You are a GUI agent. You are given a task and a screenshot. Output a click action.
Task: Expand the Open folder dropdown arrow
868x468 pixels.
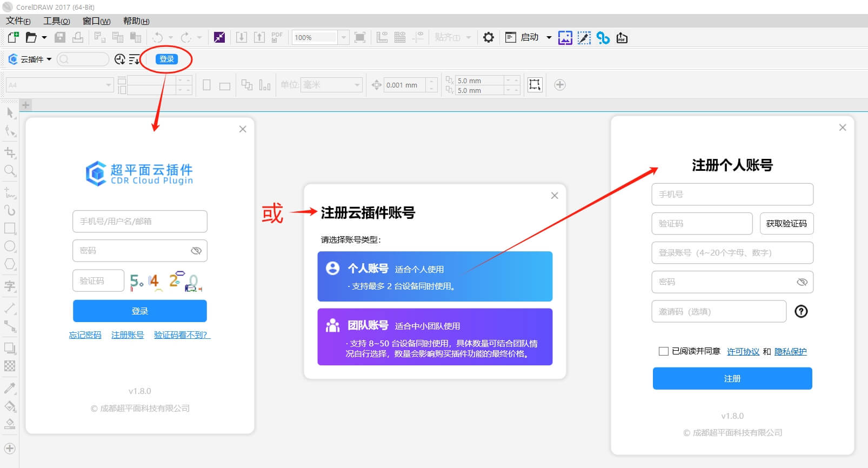[44, 37]
